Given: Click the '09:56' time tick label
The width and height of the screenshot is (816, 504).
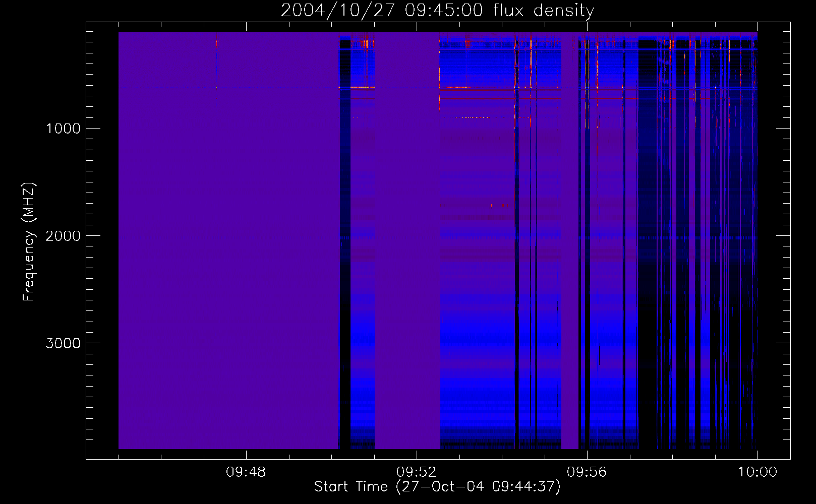Looking at the screenshot, I should pyautogui.click(x=587, y=472).
